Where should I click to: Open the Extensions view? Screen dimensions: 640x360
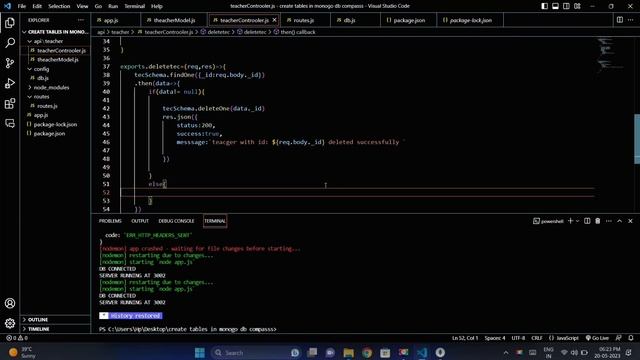10,103
